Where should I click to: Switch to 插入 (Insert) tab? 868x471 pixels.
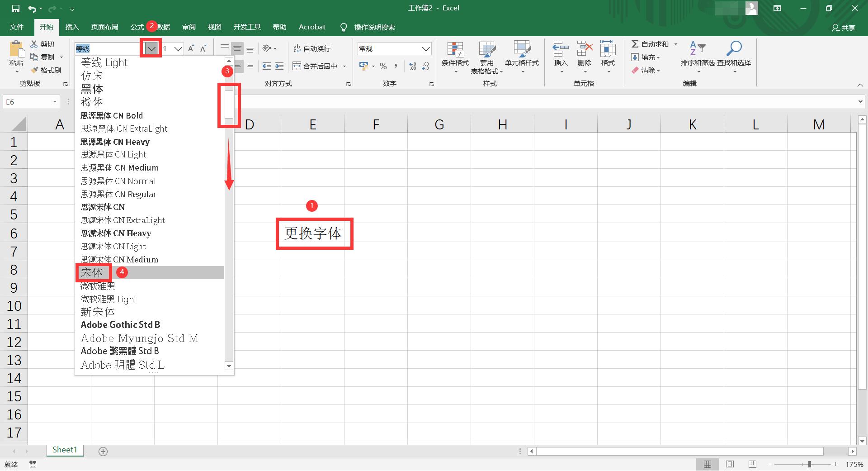click(72, 27)
